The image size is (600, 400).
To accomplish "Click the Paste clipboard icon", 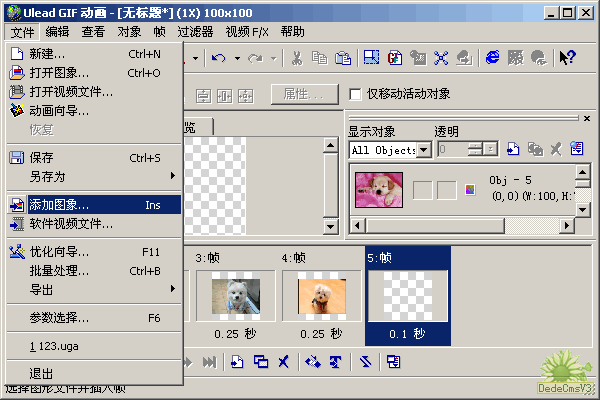I will pyautogui.click(x=343, y=58).
